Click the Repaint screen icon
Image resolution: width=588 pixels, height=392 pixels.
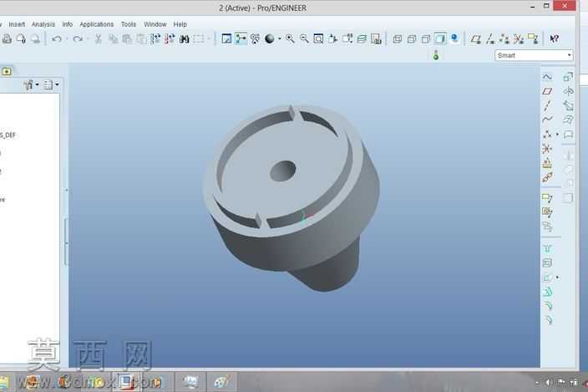(x=226, y=38)
